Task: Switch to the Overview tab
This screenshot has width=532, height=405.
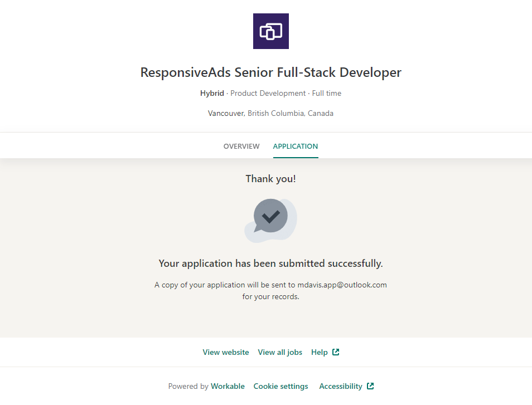Action: point(241,147)
